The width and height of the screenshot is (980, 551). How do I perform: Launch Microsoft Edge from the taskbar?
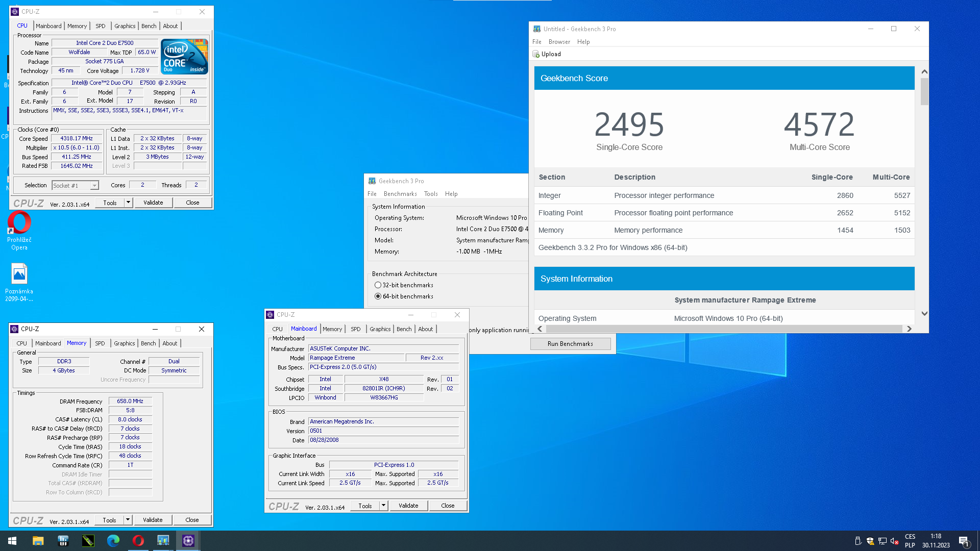coord(113,541)
